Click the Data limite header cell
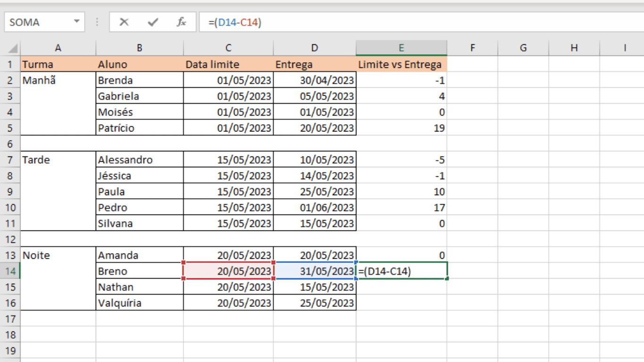644x362 pixels. click(228, 64)
